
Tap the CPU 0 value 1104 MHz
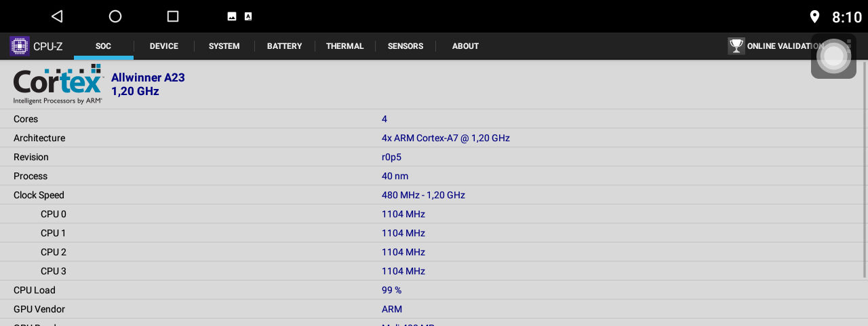click(x=403, y=214)
